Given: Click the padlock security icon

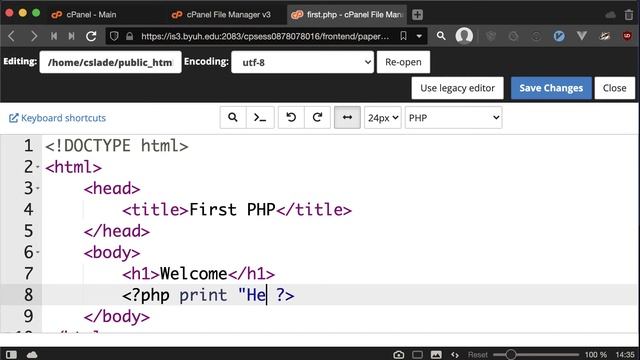Looking at the screenshot, I should point(130,36).
